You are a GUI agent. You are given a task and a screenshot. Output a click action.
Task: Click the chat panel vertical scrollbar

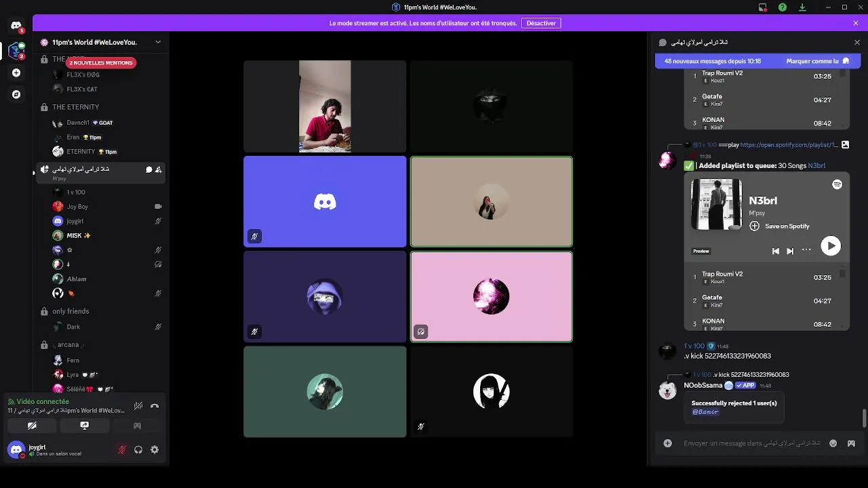pyautogui.click(x=863, y=418)
